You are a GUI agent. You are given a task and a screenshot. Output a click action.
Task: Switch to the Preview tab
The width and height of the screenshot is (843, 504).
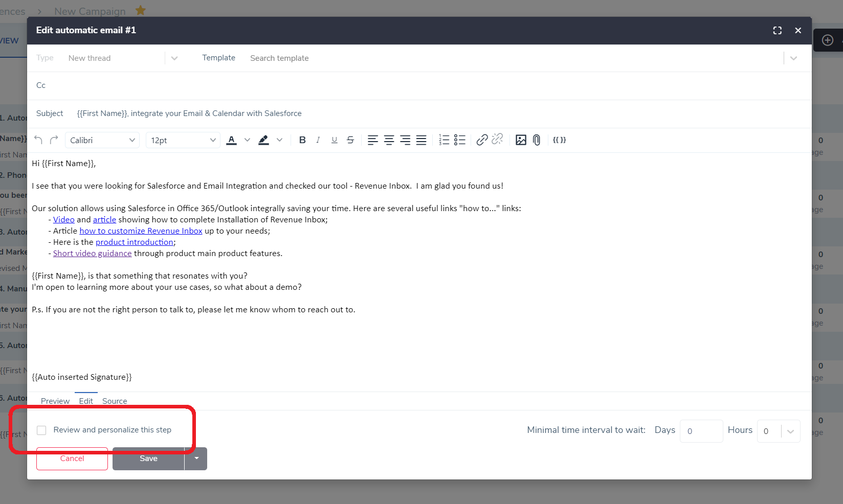55,401
